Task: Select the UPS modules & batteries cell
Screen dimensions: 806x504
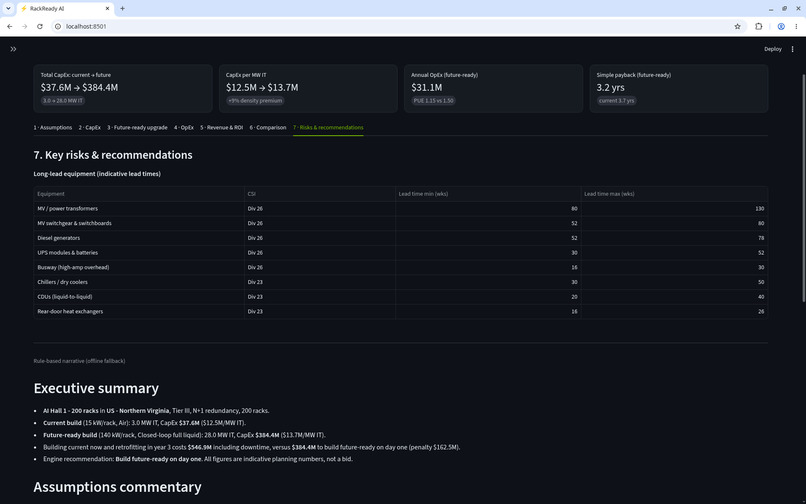Action: coord(139,253)
